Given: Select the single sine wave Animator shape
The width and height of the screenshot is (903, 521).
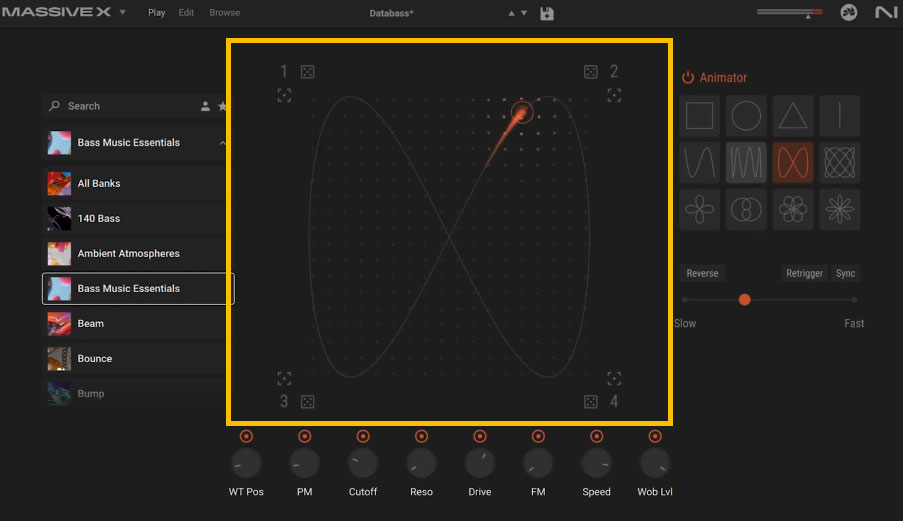Looking at the screenshot, I should pyautogui.click(x=699, y=162).
